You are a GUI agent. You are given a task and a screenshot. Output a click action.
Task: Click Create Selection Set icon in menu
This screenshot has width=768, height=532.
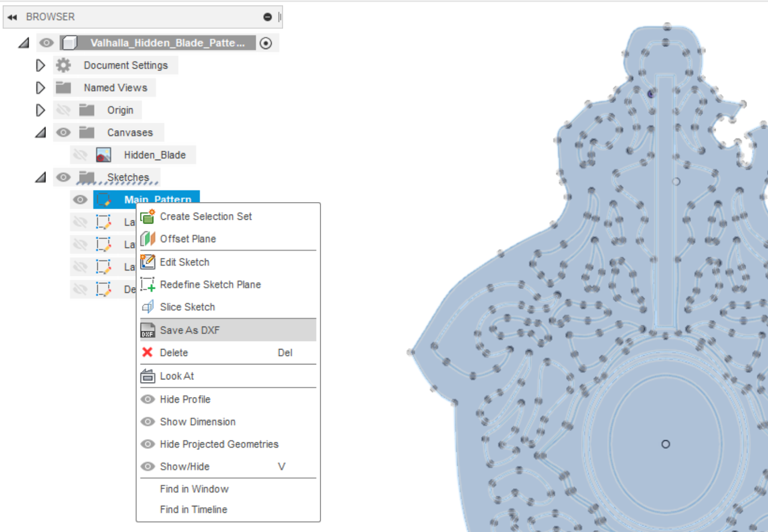click(x=148, y=217)
